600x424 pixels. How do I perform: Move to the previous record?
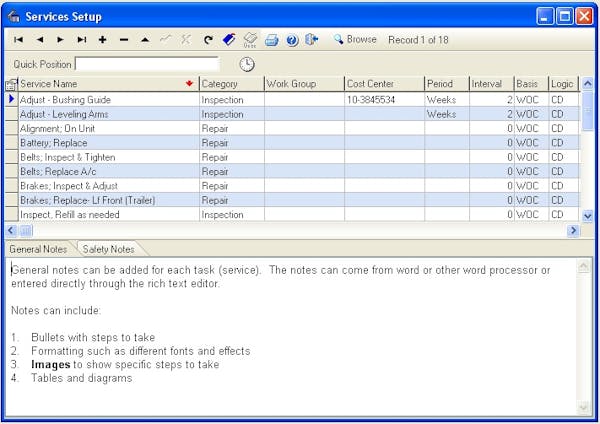40,40
